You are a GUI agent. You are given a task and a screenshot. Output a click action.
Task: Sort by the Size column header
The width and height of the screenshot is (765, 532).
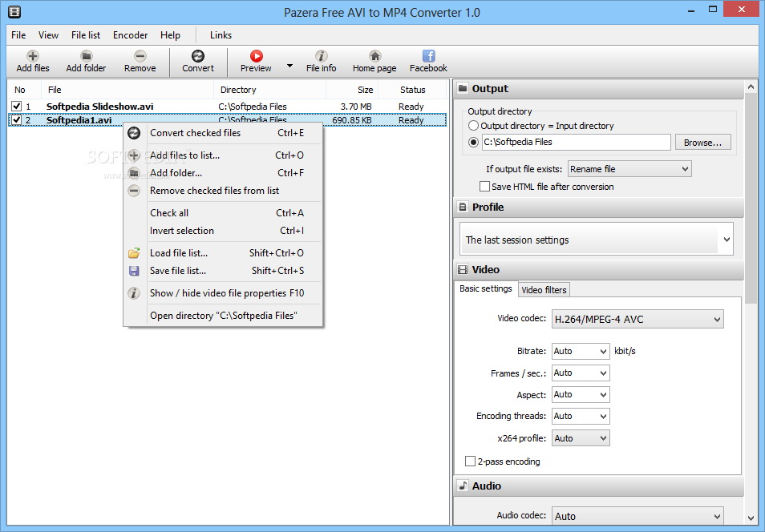[x=352, y=90]
